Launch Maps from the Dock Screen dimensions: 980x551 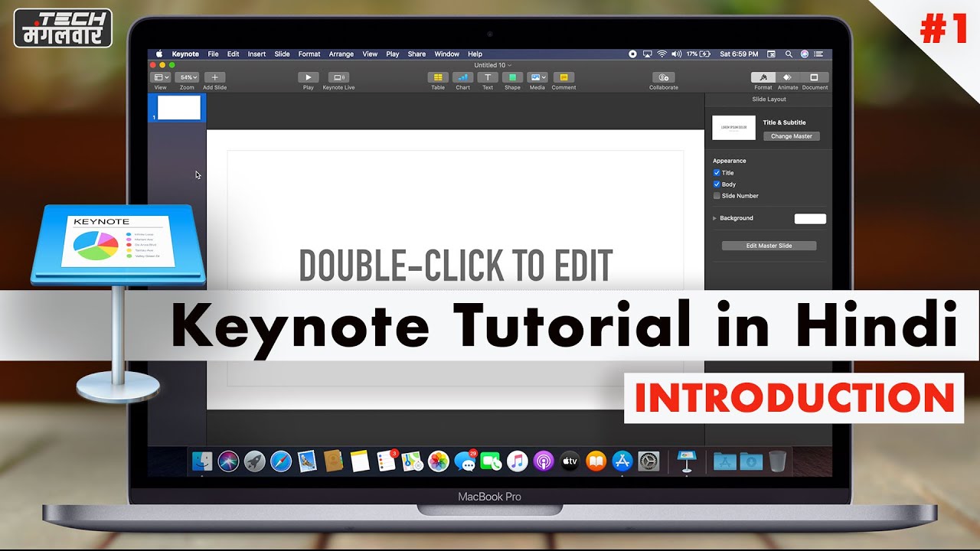tap(413, 461)
